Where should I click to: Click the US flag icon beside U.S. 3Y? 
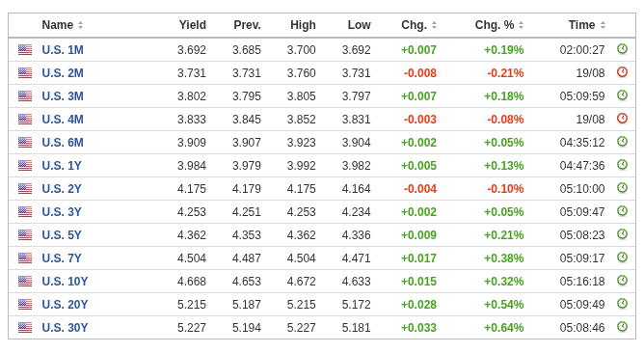(x=25, y=211)
